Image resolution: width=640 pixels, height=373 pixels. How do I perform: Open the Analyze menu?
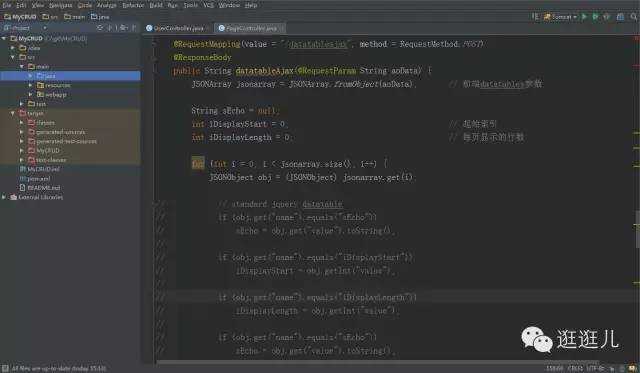coord(107,5)
